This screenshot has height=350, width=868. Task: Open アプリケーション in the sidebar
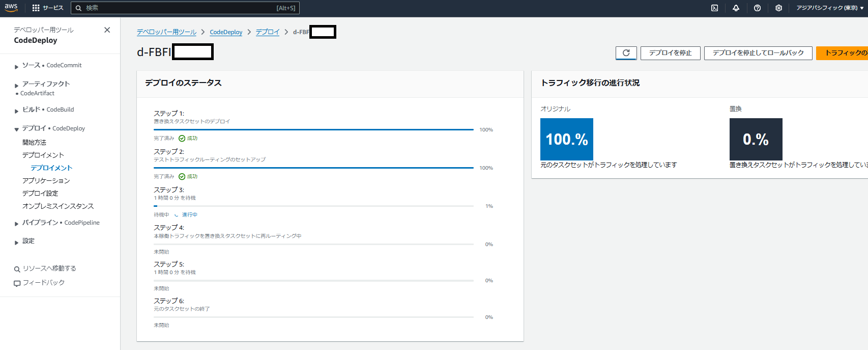pos(46,181)
